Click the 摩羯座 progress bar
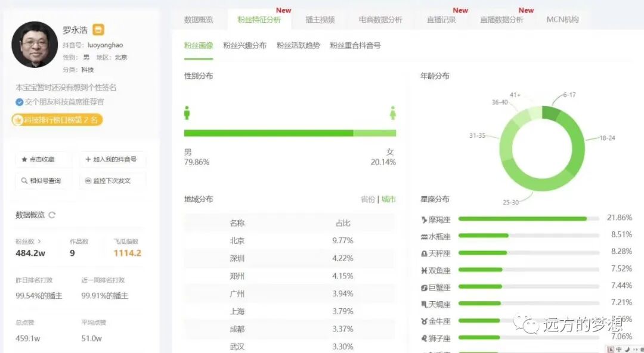 tap(528, 219)
